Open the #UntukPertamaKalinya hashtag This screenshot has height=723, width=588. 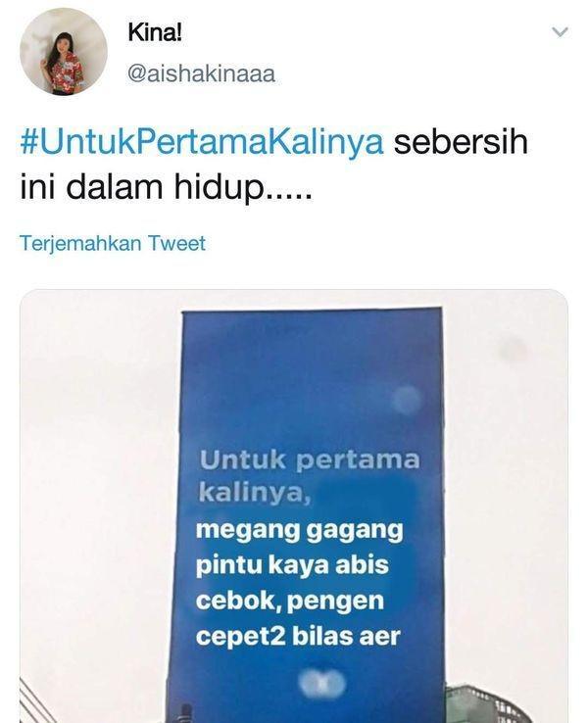202,142
